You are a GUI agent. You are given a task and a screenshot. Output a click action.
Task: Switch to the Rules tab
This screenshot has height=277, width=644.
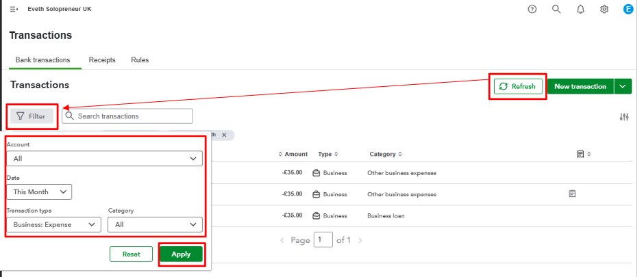[x=140, y=60]
